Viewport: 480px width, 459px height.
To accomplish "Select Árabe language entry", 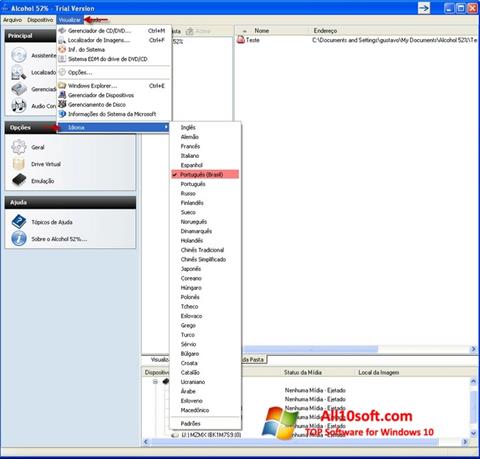I will [188, 391].
